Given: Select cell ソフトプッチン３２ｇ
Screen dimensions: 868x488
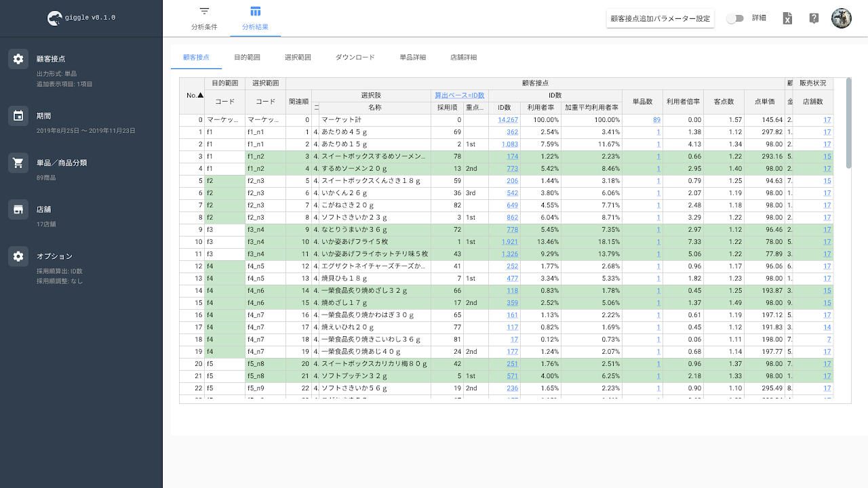Looking at the screenshot, I should [375, 376].
